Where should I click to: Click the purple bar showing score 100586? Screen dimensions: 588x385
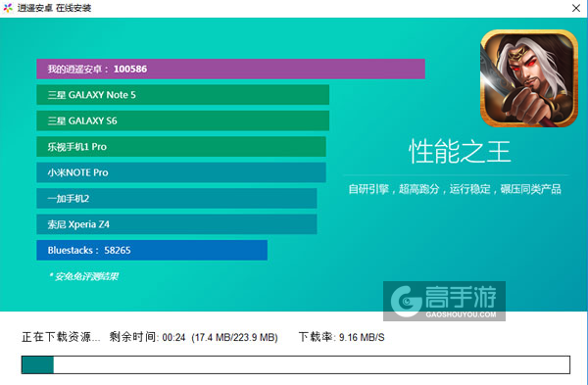pyautogui.click(x=230, y=69)
